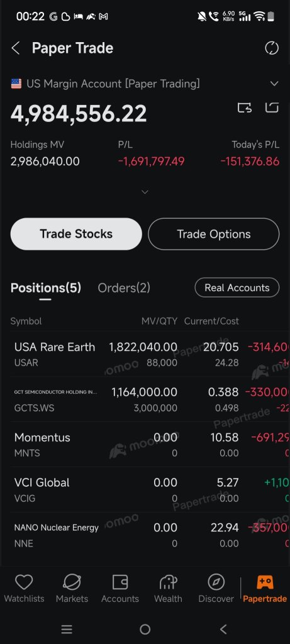Viewport: 290px width, 644px height.
Task: Tap the Trade Stocks button
Action: [x=76, y=234]
